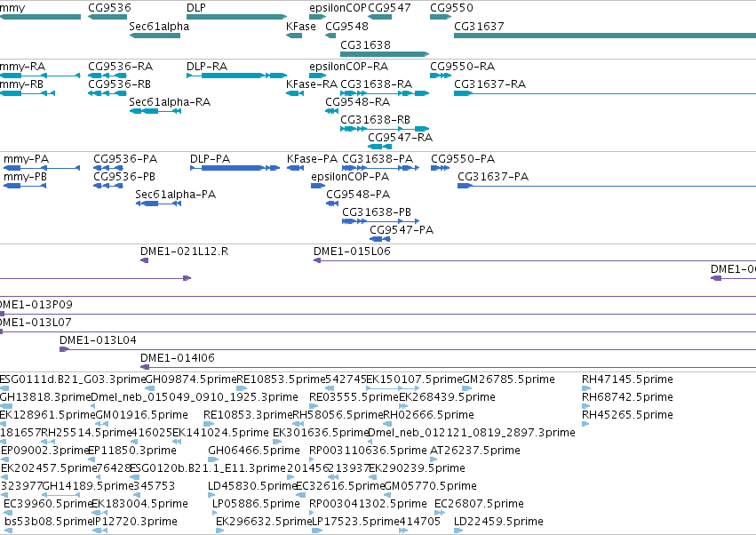
Task: Open transcript CG31638-RA
Action: (x=385, y=93)
